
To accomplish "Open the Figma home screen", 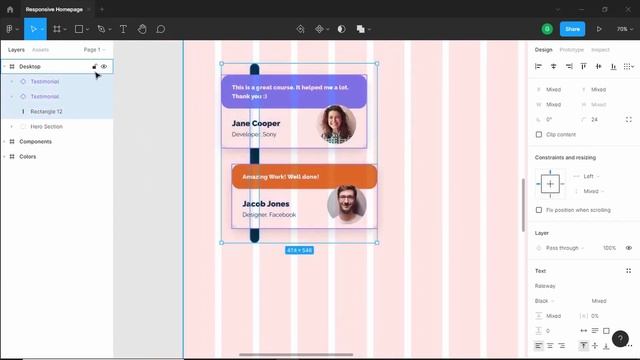I will [10, 9].
